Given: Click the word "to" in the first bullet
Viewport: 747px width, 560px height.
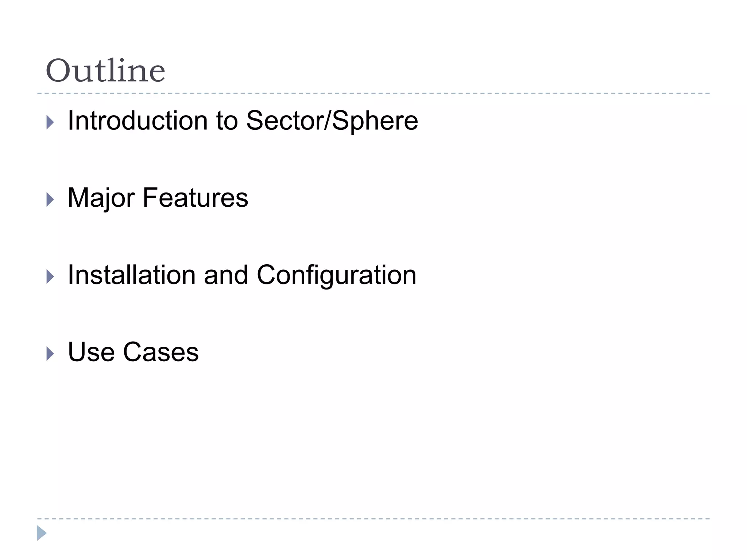Looking at the screenshot, I should (x=227, y=121).
